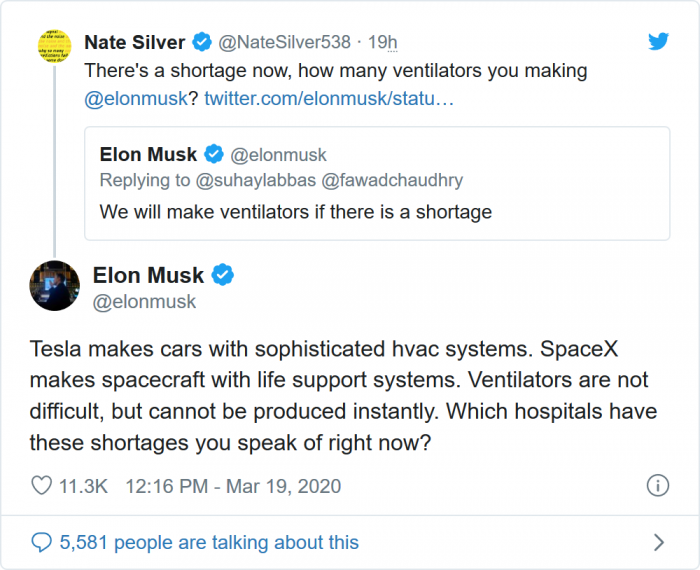Click Nate Silver's verified badge
Screen dimensions: 700x570
[202, 42]
